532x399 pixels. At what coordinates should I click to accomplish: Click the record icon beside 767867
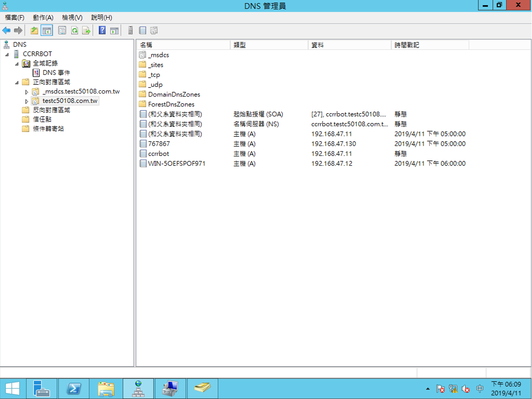(x=143, y=144)
